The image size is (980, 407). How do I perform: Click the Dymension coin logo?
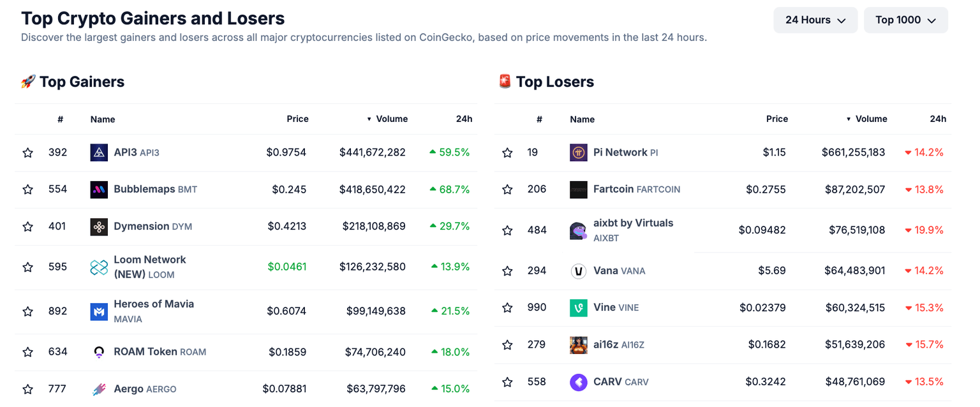point(99,226)
